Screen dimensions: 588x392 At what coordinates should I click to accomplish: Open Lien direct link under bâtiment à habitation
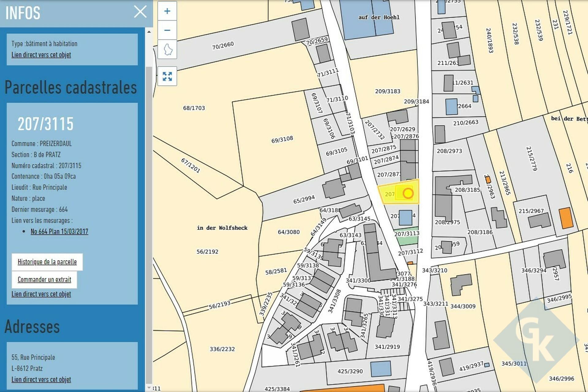point(41,55)
